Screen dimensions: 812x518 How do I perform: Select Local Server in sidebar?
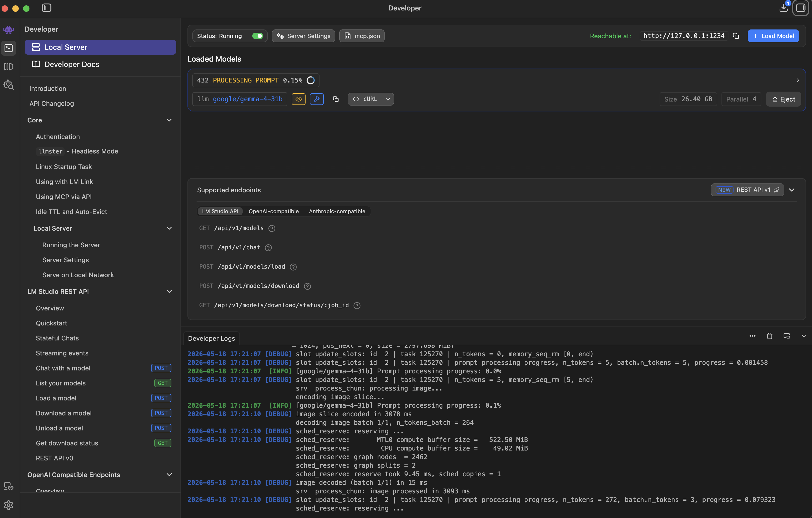(100, 47)
